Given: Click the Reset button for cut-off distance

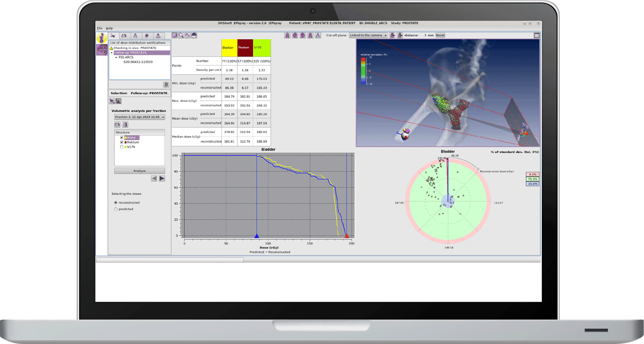Looking at the screenshot, I should pos(440,35).
